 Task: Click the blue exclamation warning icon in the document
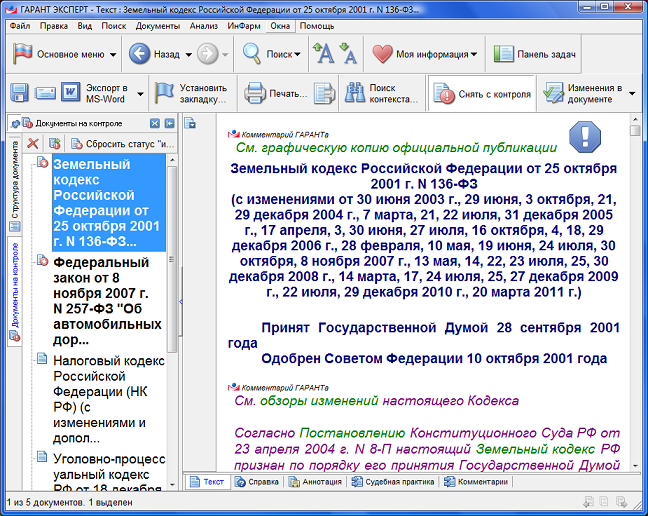[x=584, y=137]
